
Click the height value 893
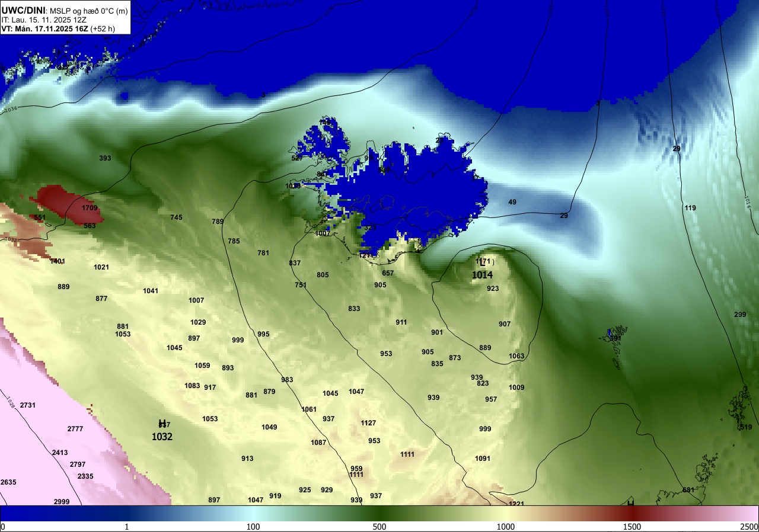[228, 368]
